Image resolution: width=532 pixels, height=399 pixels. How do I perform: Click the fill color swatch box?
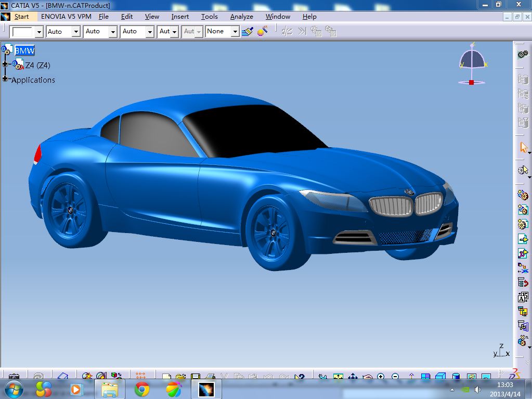22,32
